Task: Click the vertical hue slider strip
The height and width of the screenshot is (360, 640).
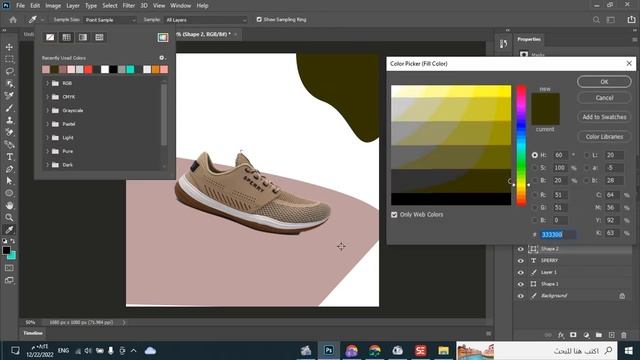Action: pos(521,145)
